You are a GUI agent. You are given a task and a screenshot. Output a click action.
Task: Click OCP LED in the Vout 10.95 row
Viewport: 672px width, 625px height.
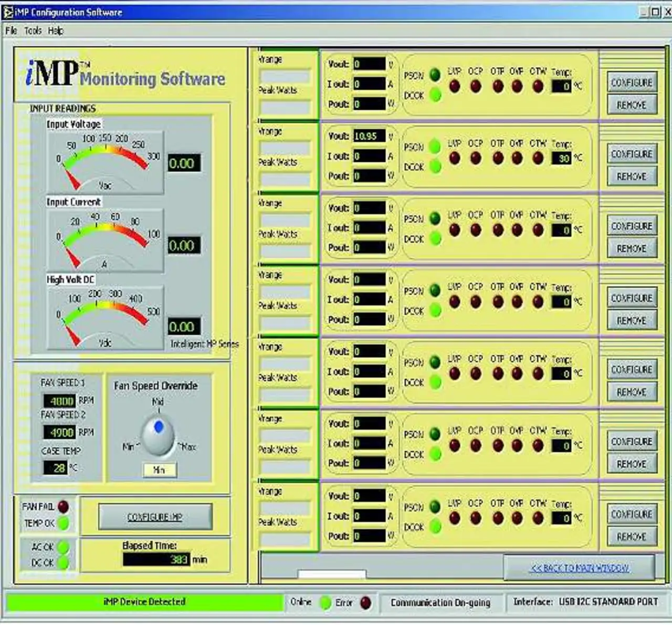(476, 158)
